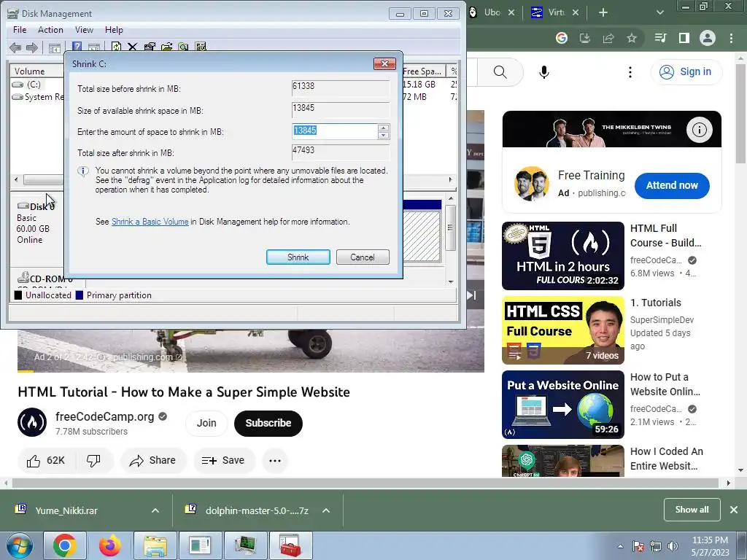The width and height of the screenshot is (747, 560).
Task: Click the blue Help question-mark toolbar icon
Action: tap(77, 47)
